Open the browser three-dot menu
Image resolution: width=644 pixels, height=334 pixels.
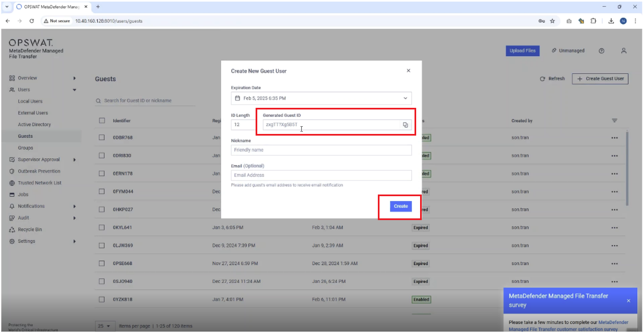click(x=635, y=21)
